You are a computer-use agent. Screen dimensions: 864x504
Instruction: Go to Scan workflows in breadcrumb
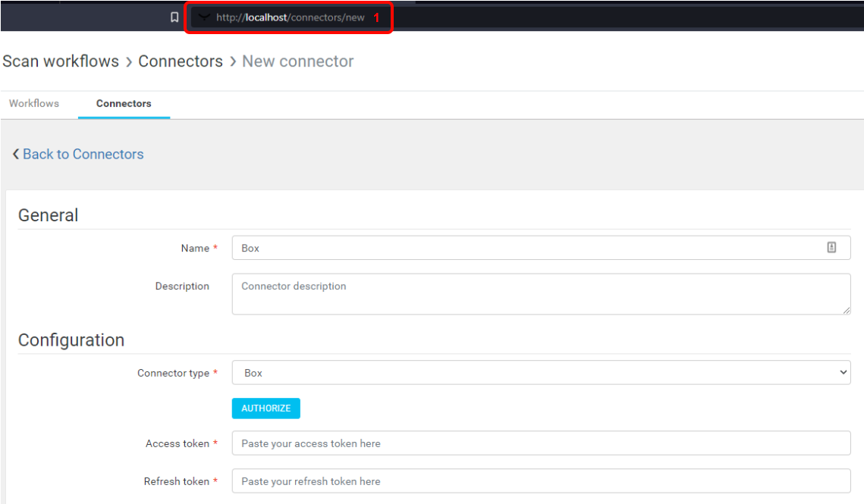click(61, 61)
